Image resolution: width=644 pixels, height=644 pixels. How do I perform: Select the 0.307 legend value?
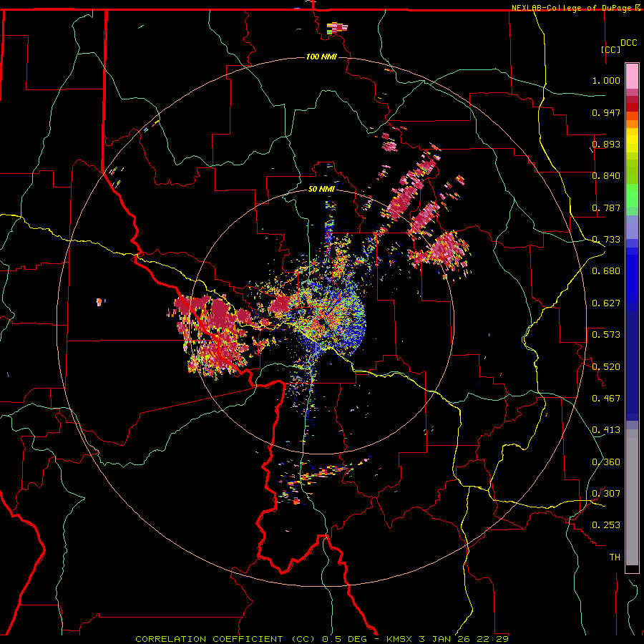(606, 494)
